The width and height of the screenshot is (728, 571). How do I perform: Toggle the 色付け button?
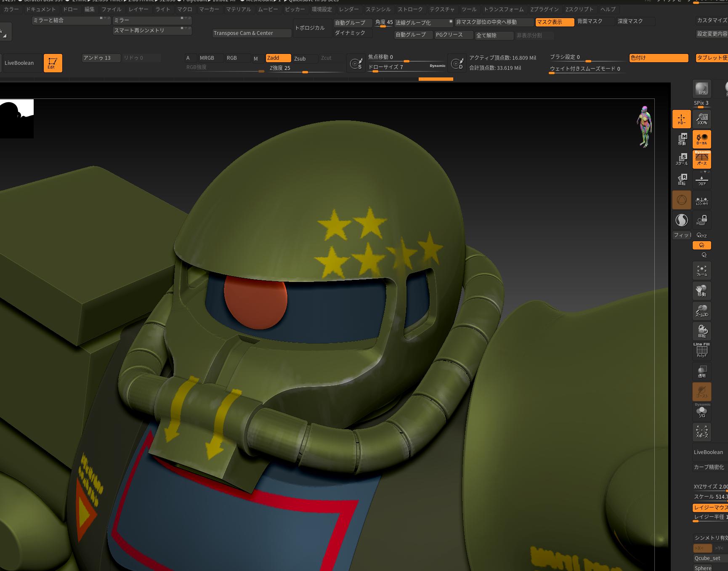click(659, 58)
